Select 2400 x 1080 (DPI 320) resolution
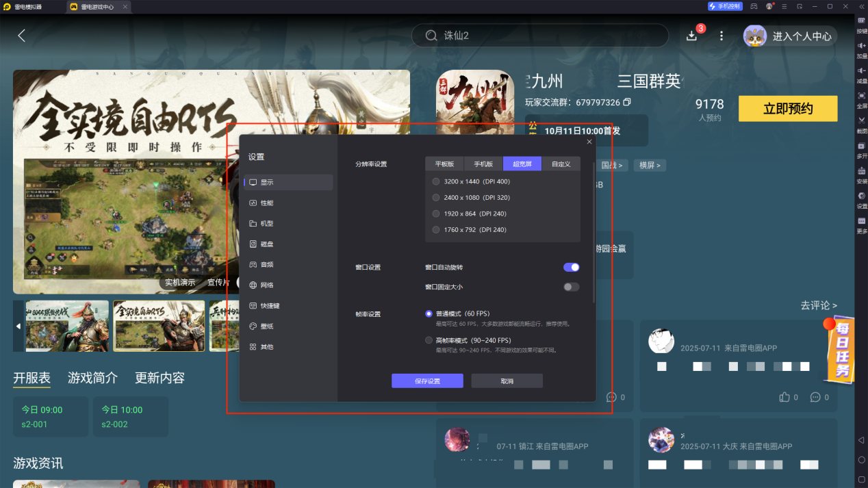 click(436, 197)
